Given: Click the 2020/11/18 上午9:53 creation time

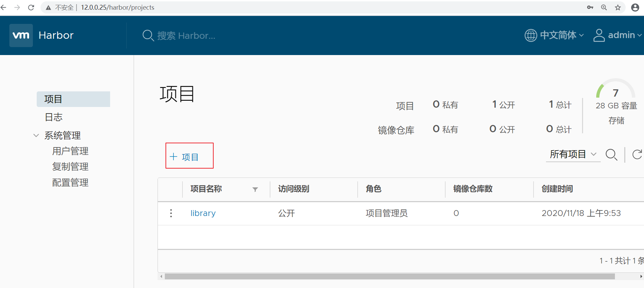Looking at the screenshot, I should [x=581, y=213].
